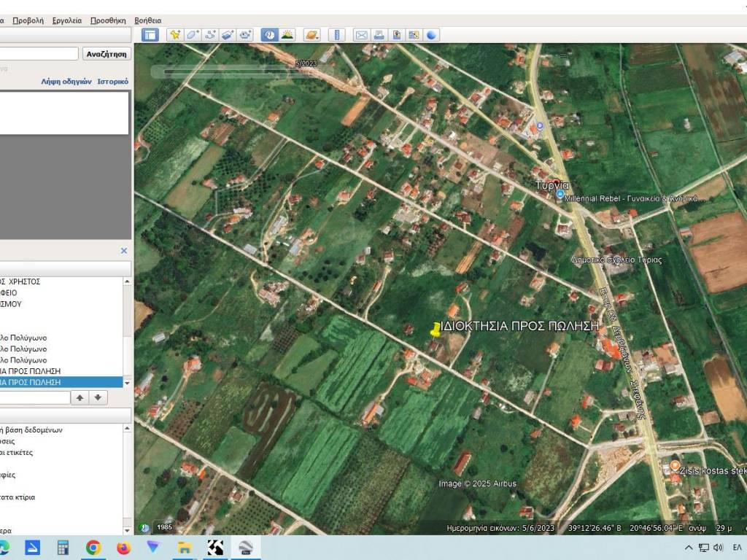Viewport: 747px width, 560px height.
Task: Toggle sunlight across the landscape
Action: (287, 34)
